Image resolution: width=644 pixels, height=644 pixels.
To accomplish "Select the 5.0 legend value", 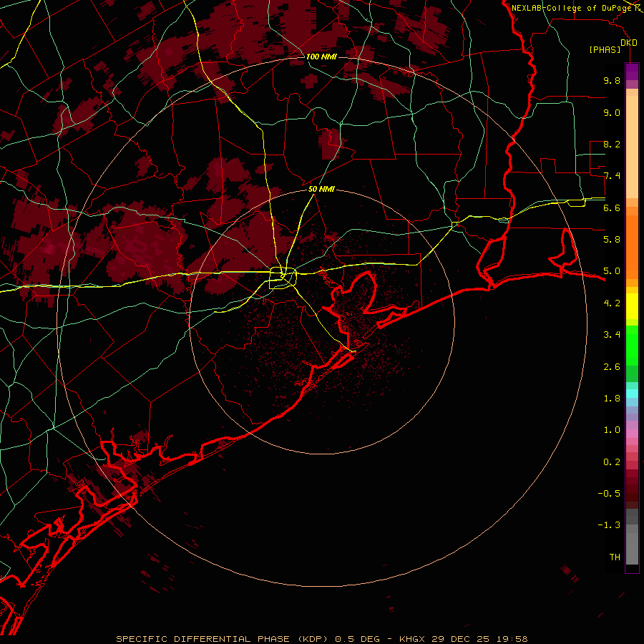I will point(612,271).
